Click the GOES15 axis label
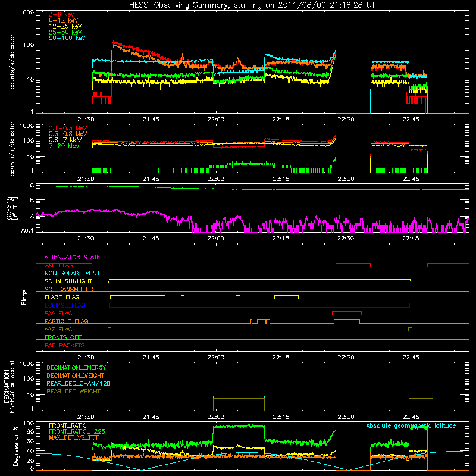The height and width of the screenshot is (476, 476). (11, 208)
